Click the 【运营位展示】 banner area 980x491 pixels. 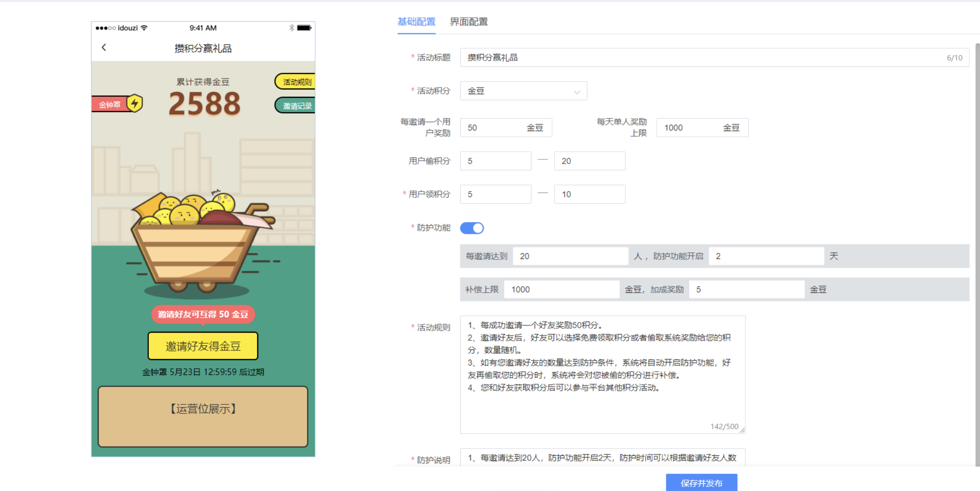click(203, 416)
